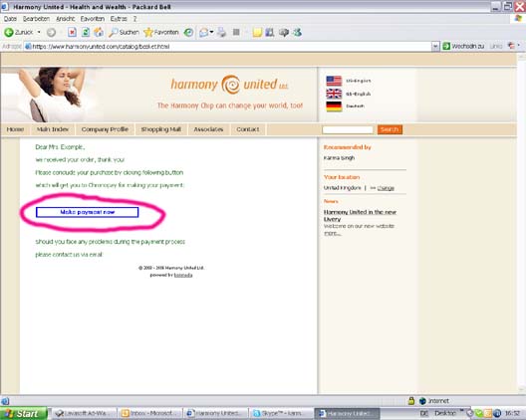Screen dimensions: 526x420
Task: Open the Favoriten menu in menu bar
Action: [x=93, y=19]
